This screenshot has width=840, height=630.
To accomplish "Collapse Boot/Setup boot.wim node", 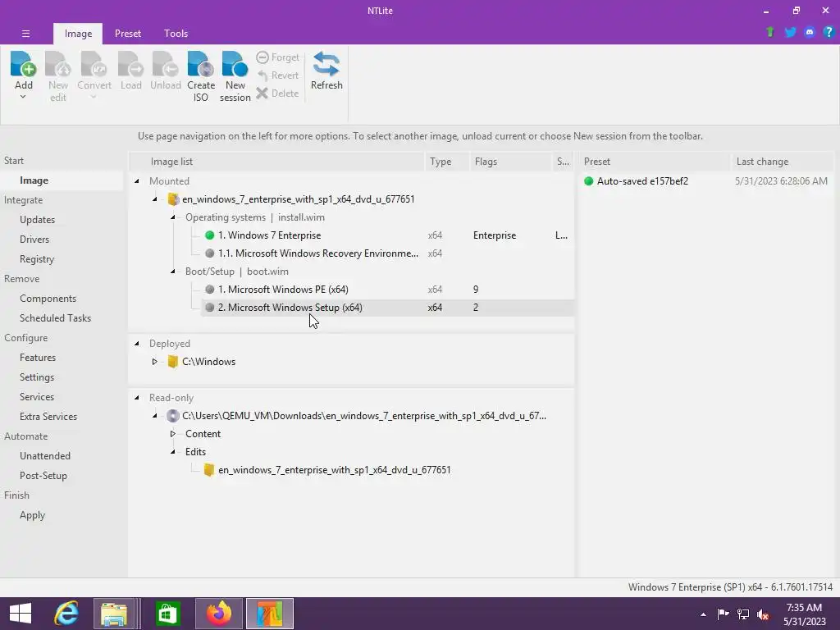I will 172,271.
